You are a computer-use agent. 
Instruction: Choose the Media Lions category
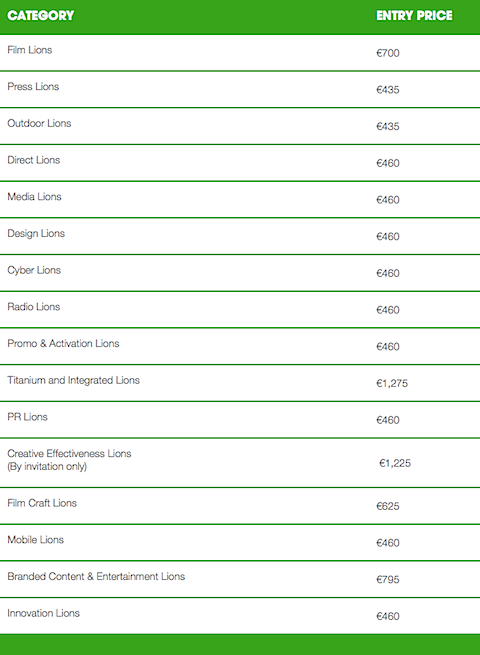[x=34, y=197]
